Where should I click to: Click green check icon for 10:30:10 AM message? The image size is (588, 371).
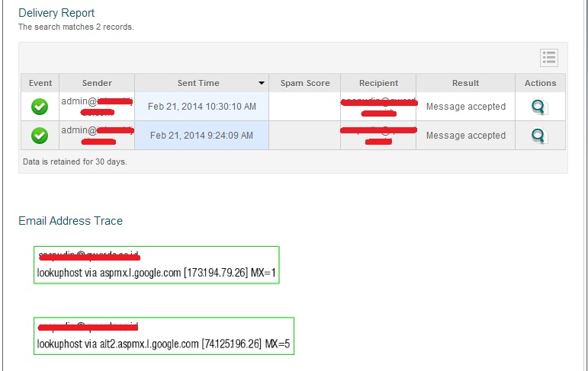tap(40, 107)
